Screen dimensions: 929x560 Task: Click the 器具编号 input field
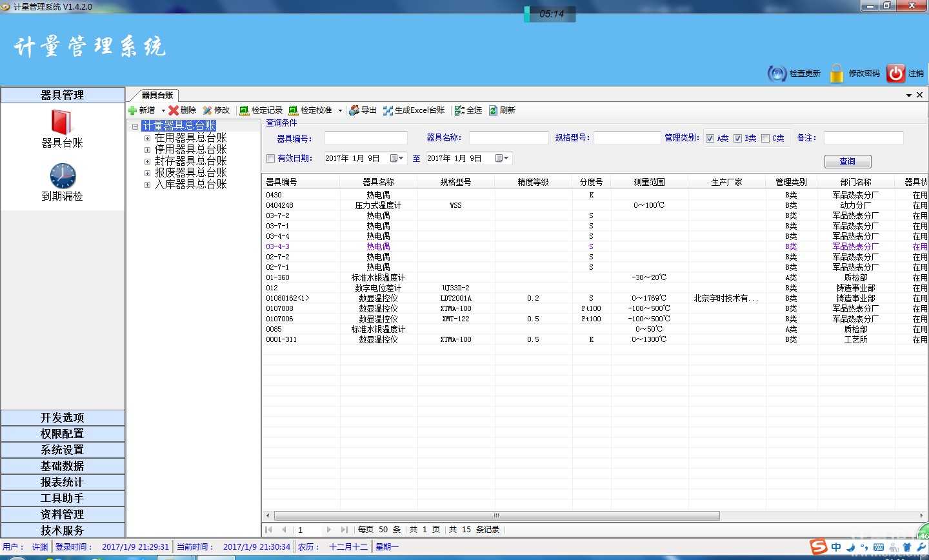pos(366,138)
